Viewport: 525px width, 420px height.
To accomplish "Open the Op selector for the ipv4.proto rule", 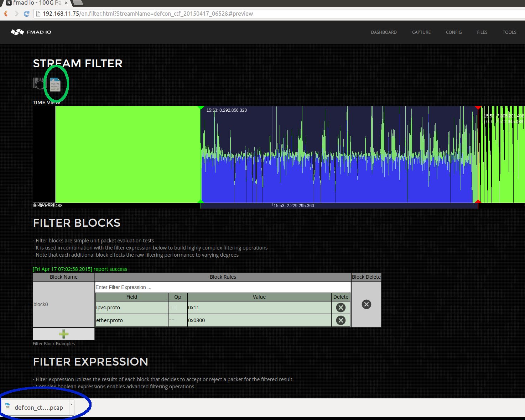I will 177,307.
